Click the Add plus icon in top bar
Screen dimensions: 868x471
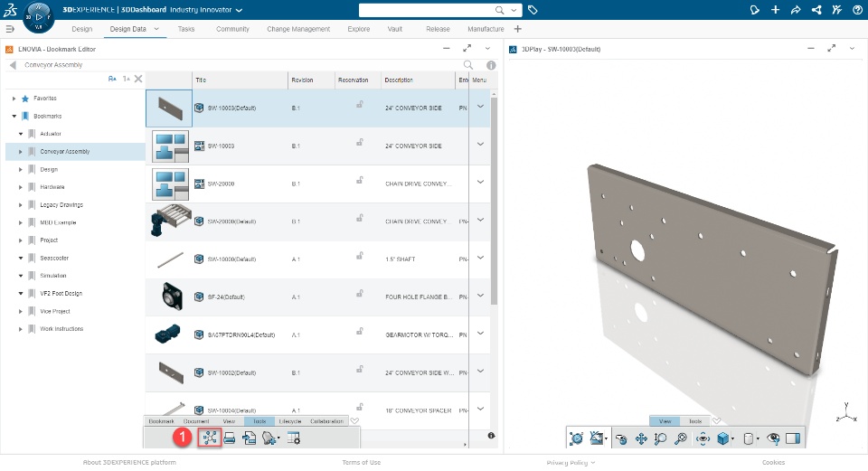775,10
